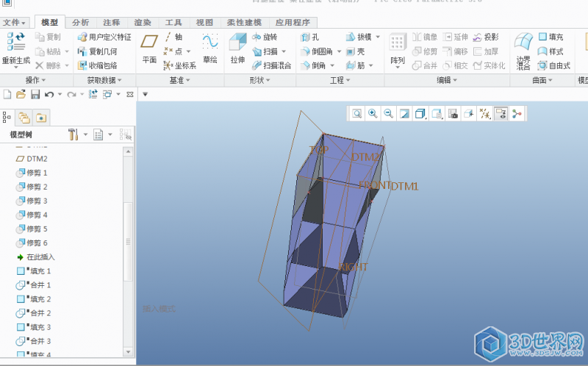Toggle the spin center display icon
The image size is (588, 366).
point(517,113)
